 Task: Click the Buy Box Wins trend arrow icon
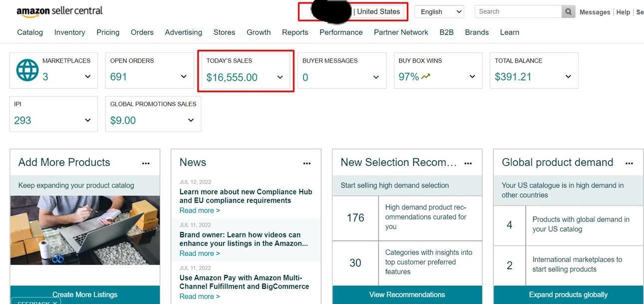pos(425,76)
